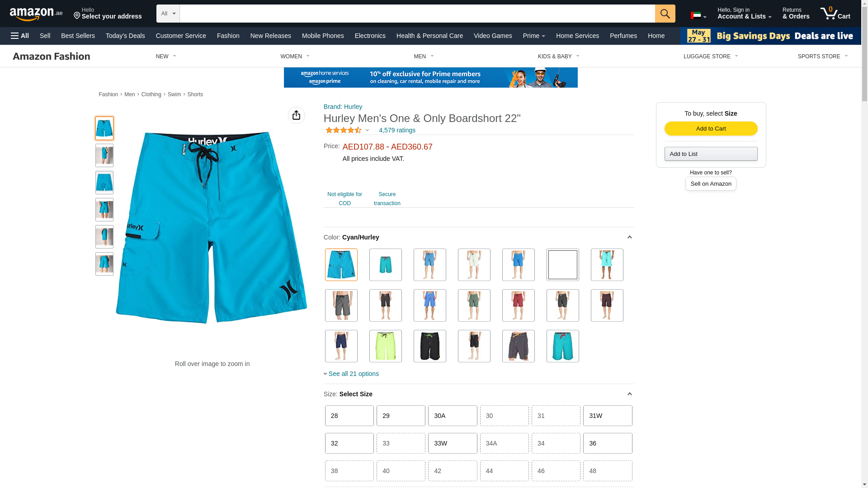Select the red boardshort color swatch
868x488 pixels.
coord(518,305)
